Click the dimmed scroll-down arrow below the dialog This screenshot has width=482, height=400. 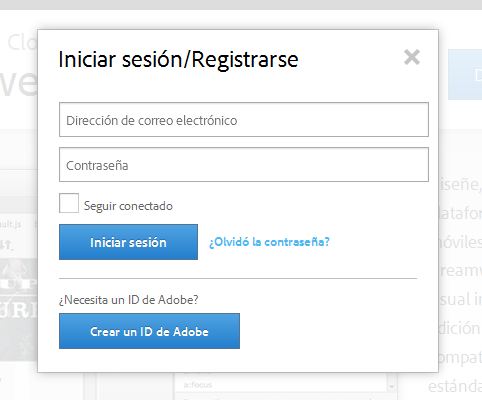point(392,386)
